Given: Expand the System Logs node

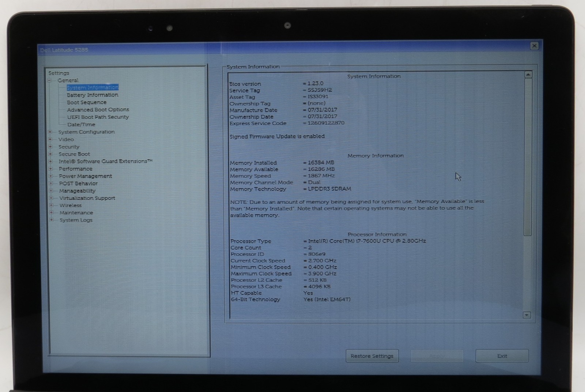Looking at the screenshot, I should click(51, 220).
